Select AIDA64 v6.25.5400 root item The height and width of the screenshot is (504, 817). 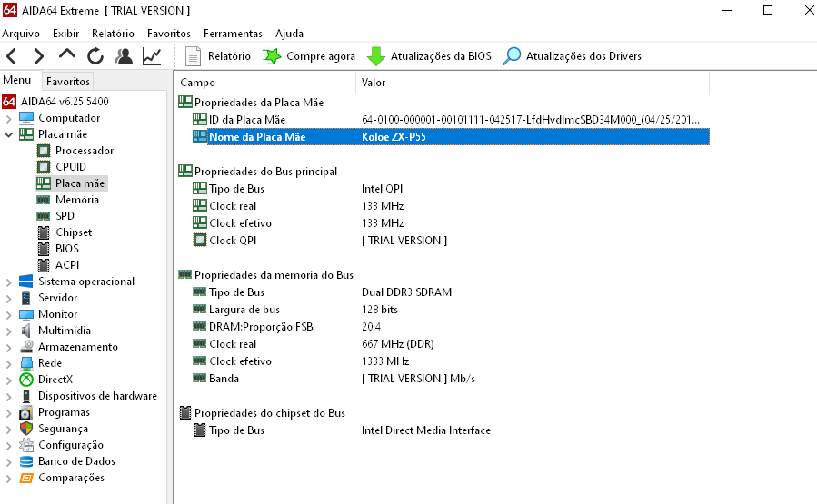coord(55,102)
